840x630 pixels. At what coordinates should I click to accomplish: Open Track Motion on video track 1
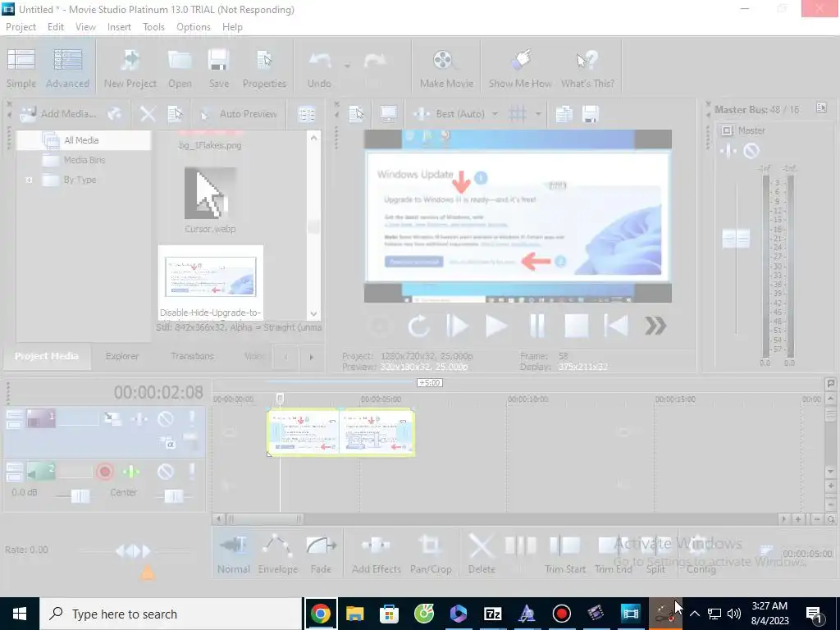(x=112, y=418)
